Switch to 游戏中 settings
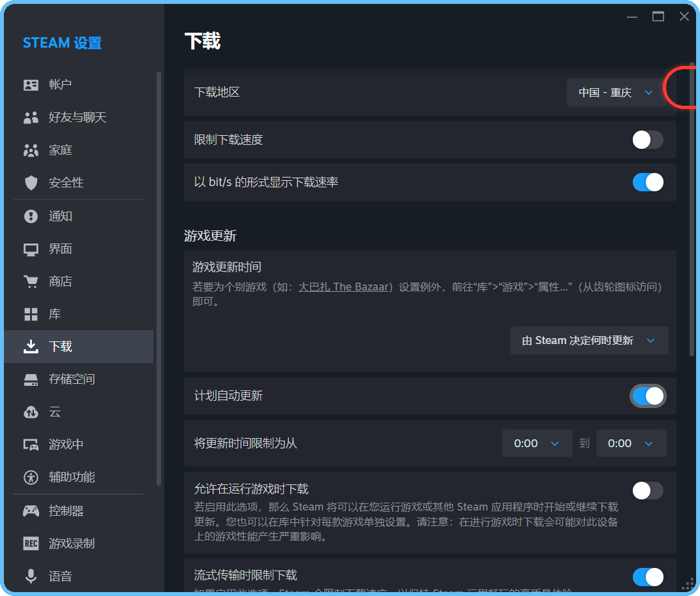The image size is (700, 596). click(78, 445)
